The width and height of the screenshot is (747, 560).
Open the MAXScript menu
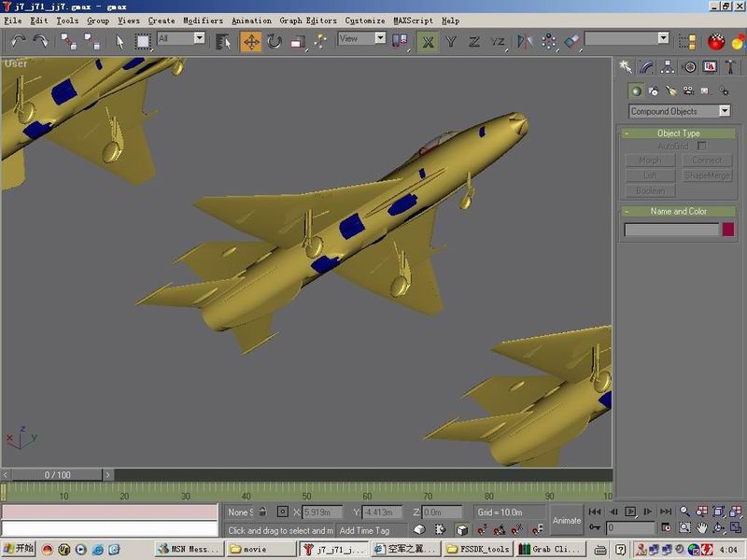[413, 21]
